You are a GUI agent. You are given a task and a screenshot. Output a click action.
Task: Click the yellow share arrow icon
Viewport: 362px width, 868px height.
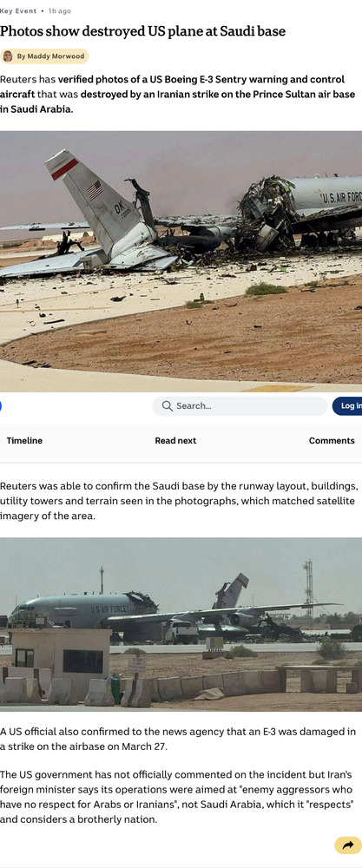347,845
